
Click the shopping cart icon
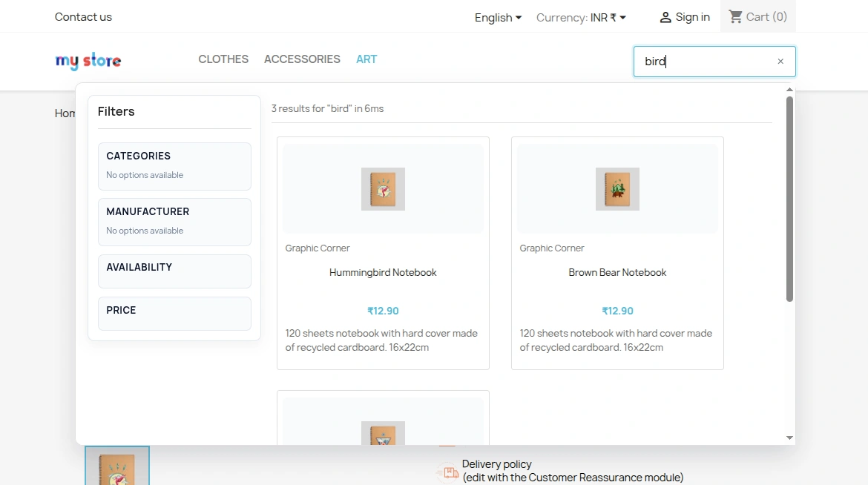[735, 16]
